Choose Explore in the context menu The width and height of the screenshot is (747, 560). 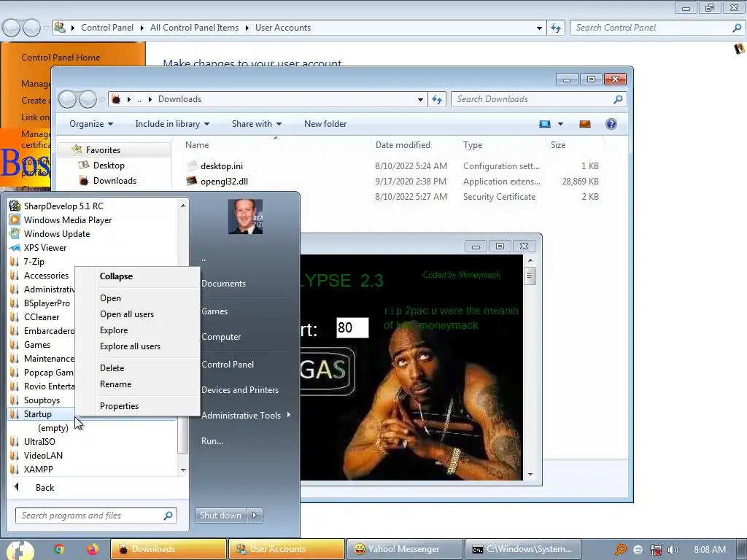click(x=114, y=330)
